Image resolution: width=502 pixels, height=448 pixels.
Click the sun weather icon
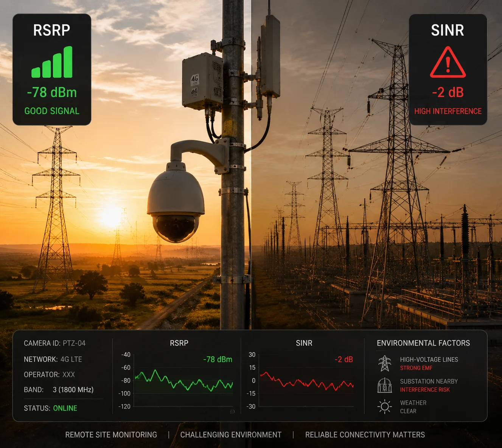[385, 407]
